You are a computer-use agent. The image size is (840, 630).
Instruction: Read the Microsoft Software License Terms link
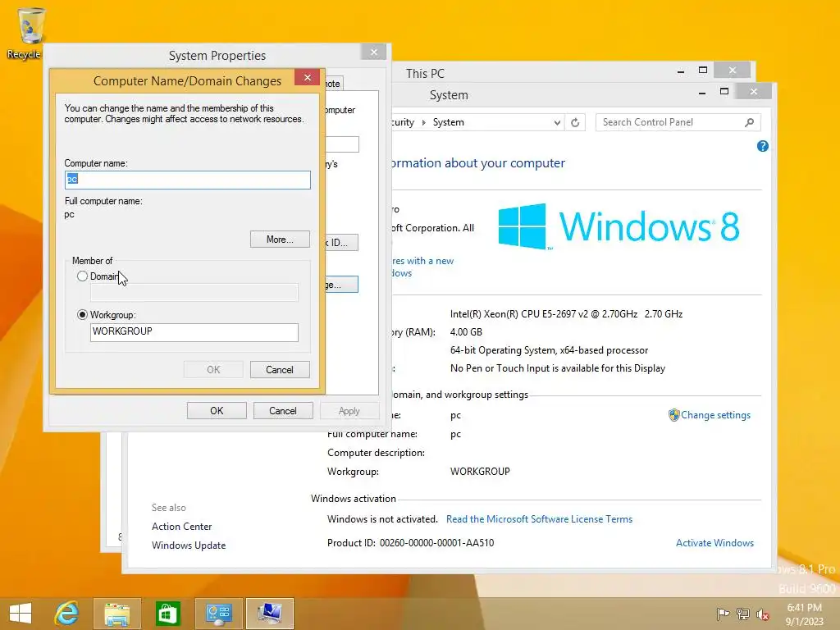[x=539, y=519]
